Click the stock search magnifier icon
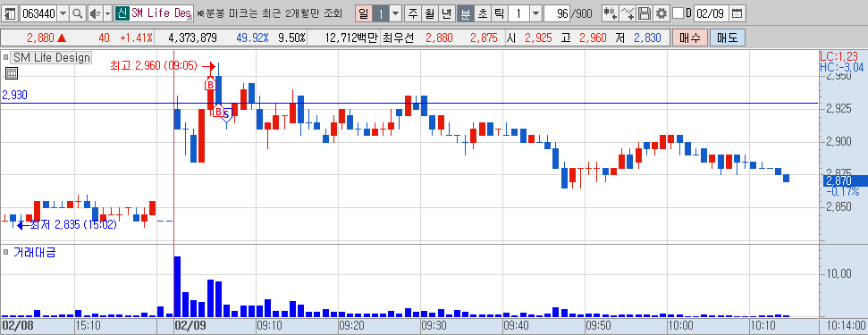This screenshot has height=335, width=868. coord(78,13)
